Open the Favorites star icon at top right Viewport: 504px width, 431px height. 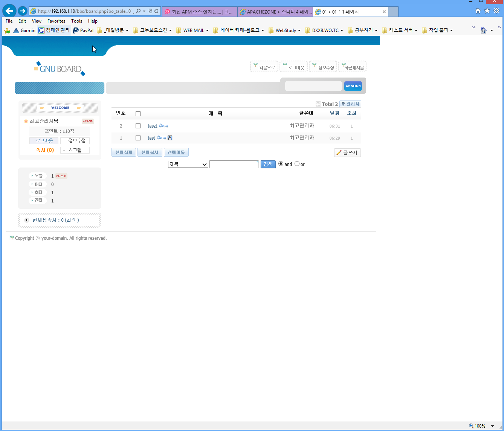pos(487,11)
